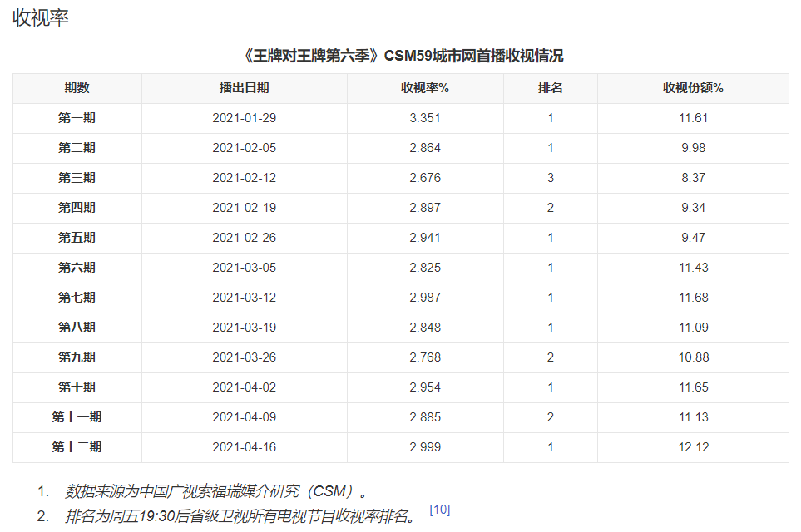Click the footnote about CSM data source
This screenshot has width=801, height=532.
pos(216,490)
